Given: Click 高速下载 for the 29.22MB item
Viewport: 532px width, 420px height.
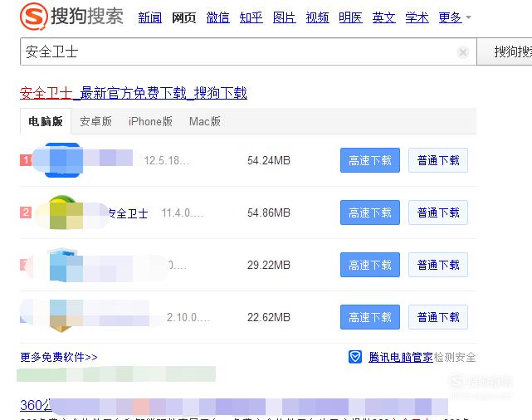Looking at the screenshot, I should 370,265.
